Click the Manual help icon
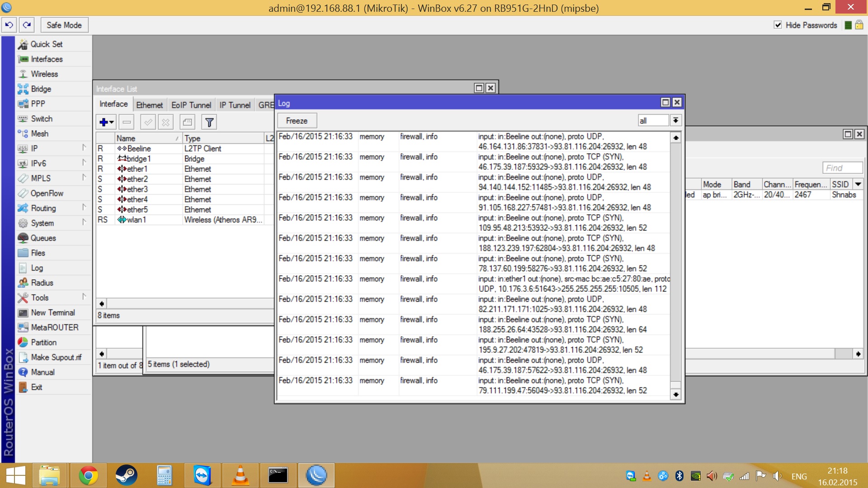 tap(23, 372)
